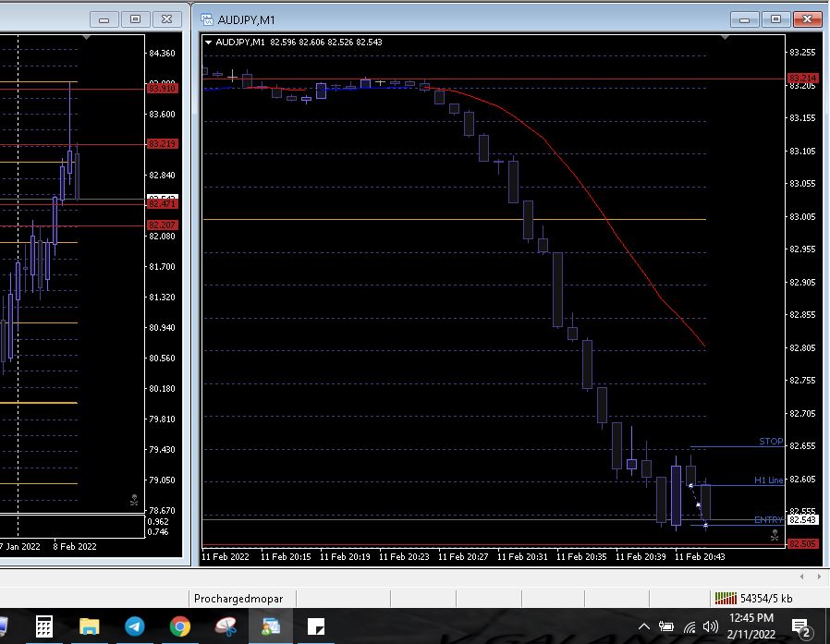
Task: Click the 82.207 price label on left chart
Action: pos(163,225)
